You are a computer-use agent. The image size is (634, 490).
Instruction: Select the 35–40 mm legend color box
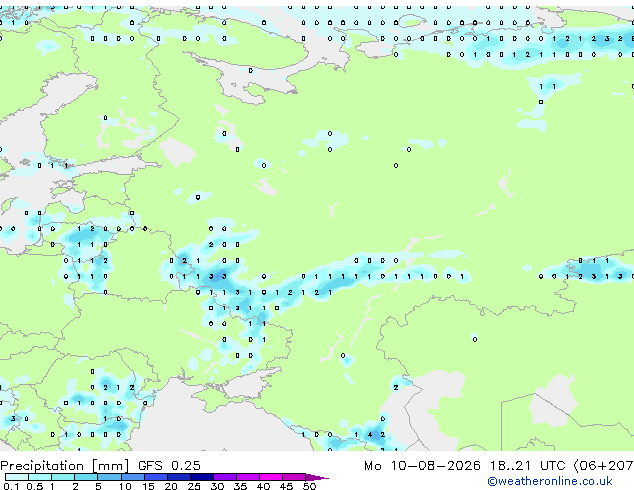(248, 477)
